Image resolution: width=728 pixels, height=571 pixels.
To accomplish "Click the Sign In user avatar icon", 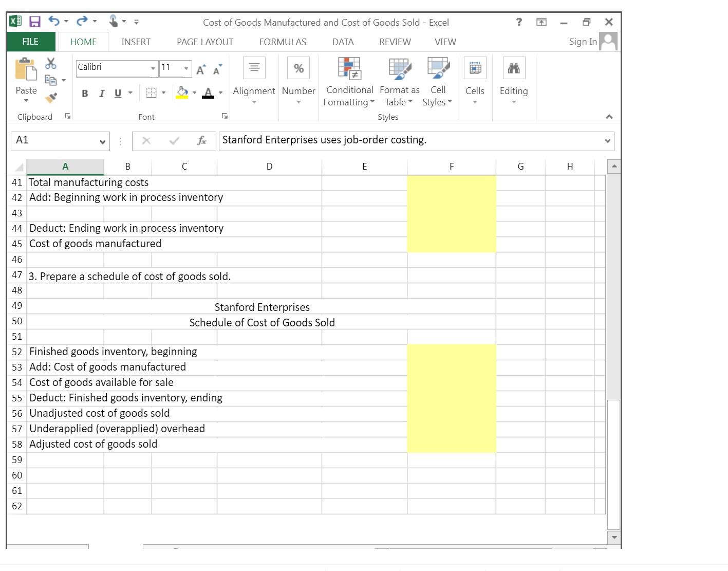I will [608, 42].
